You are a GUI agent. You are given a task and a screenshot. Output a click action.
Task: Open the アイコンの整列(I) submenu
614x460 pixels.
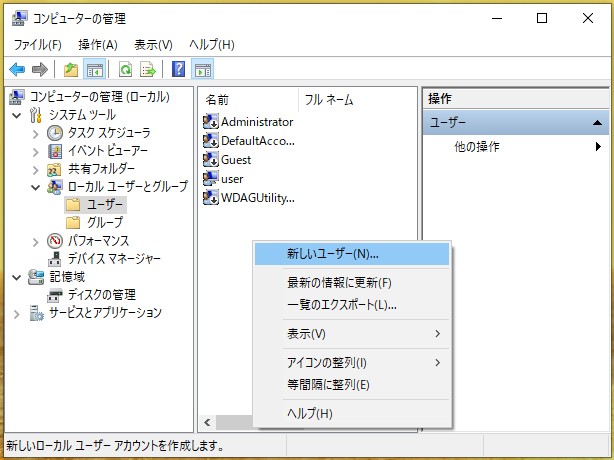click(352, 363)
